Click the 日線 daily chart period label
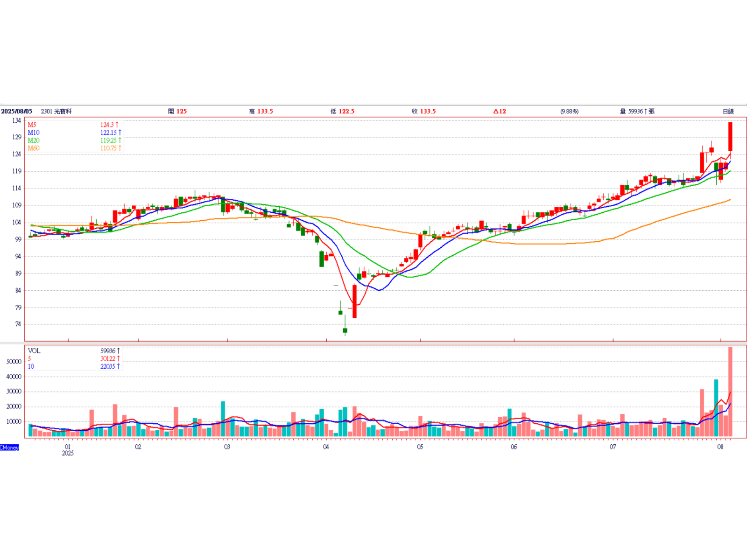The height and width of the screenshot is (560, 747). click(728, 112)
